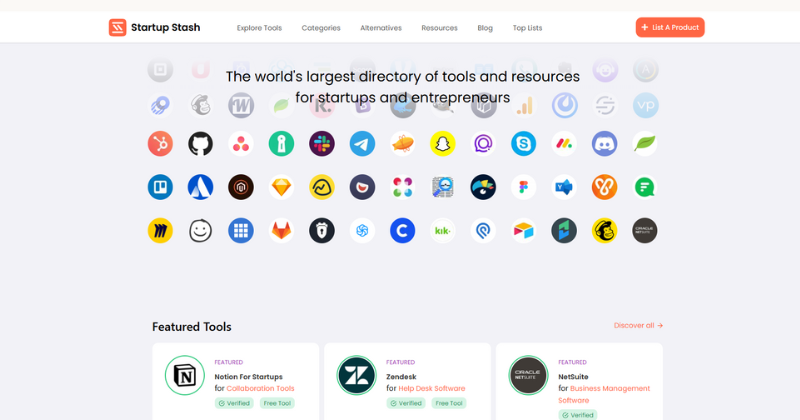Image resolution: width=800 pixels, height=420 pixels.
Task: Click the four colorful petals icon
Action: 403,187
